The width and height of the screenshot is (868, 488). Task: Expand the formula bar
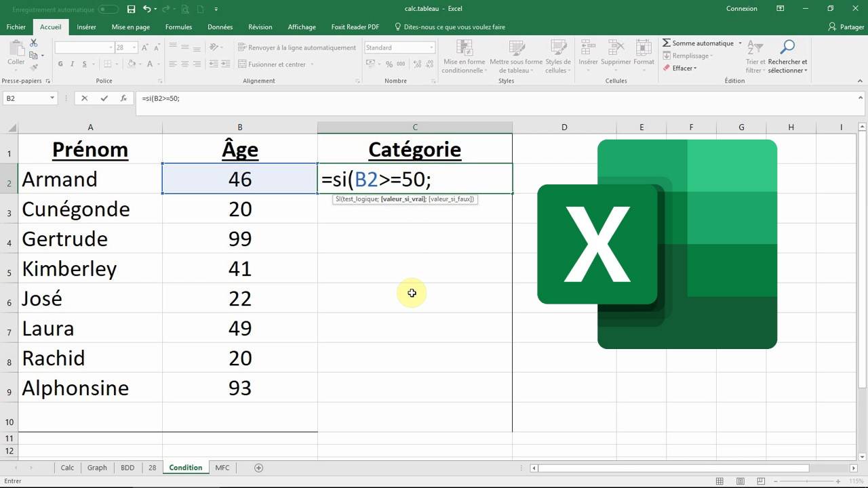point(860,98)
